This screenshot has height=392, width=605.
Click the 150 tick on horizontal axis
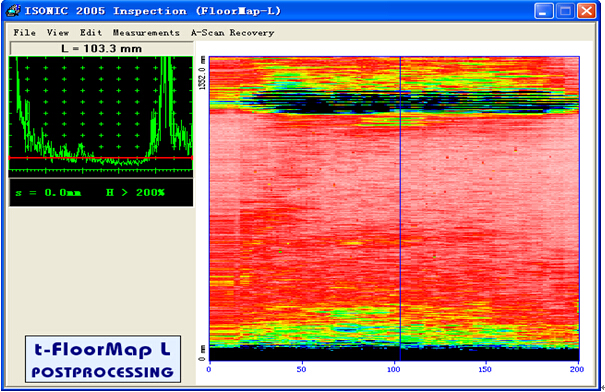point(485,369)
